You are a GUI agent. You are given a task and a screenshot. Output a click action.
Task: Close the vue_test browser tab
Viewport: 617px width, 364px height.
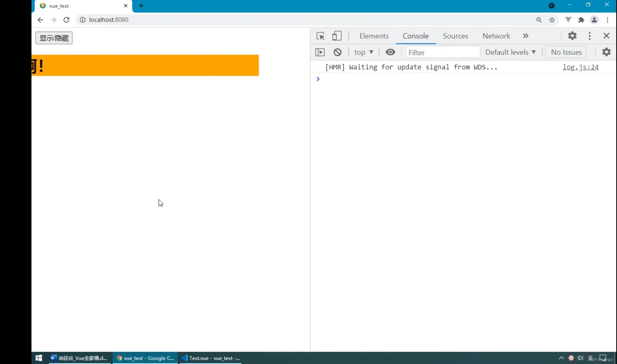[126, 6]
